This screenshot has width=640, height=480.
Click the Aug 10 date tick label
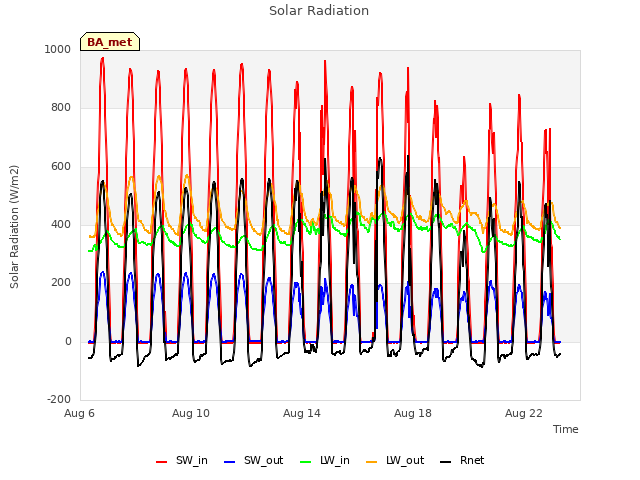pyautogui.click(x=191, y=413)
